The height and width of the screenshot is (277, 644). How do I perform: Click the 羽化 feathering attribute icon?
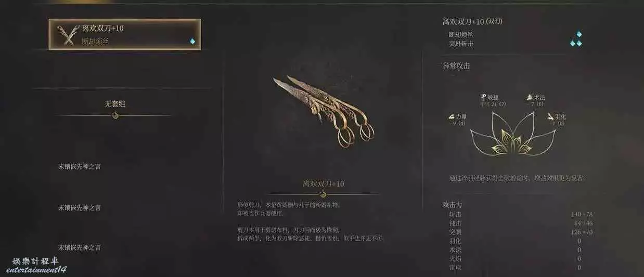(x=550, y=117)
